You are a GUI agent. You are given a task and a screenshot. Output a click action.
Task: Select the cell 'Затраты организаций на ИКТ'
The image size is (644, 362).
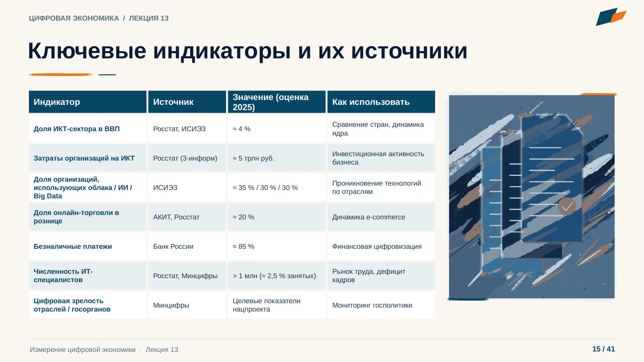coord(88,158)
